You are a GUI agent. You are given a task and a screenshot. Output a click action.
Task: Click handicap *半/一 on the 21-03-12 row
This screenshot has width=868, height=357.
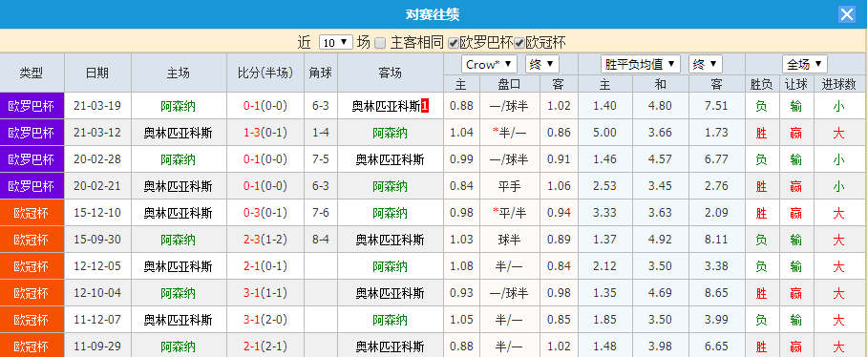pyautogui.click(x=509, y=133)
